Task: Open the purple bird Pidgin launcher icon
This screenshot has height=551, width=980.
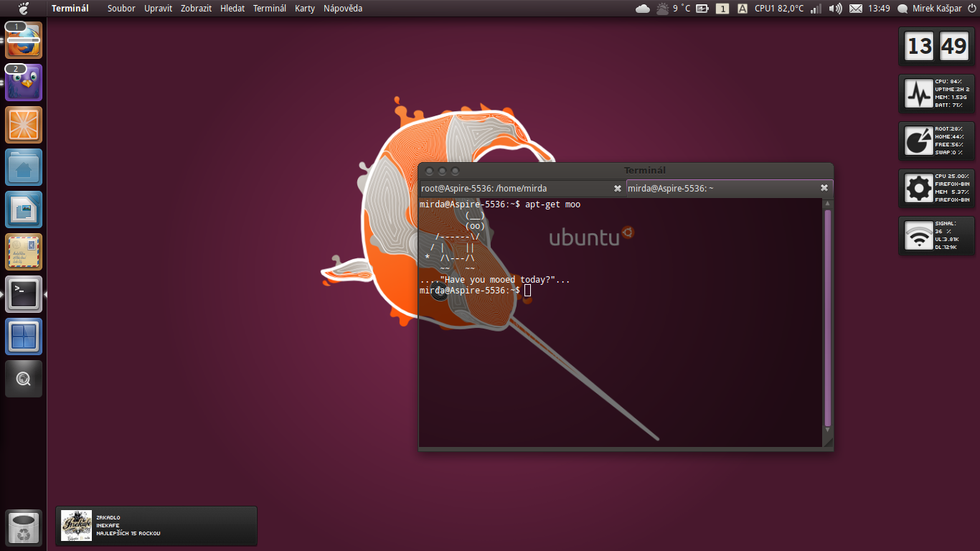Action: click(x=24, y=83)
